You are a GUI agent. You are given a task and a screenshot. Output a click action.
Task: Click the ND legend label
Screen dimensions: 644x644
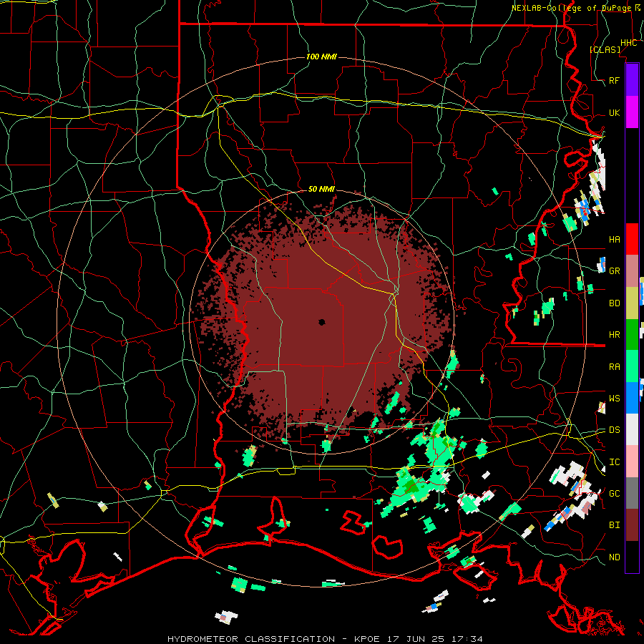615,557
